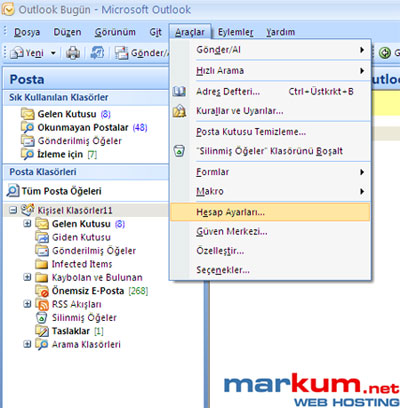Select Giden Kutusu folder

click(x=81, y=237)
